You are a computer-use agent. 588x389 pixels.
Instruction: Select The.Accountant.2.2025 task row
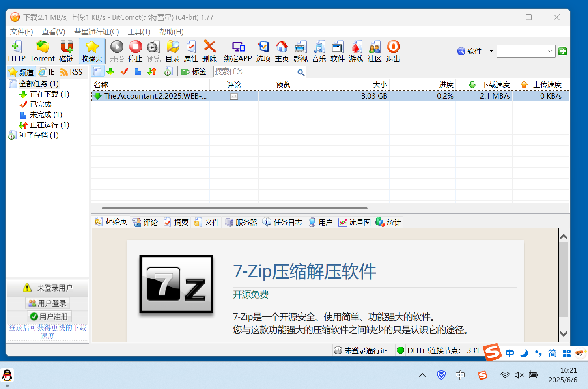point(330,96)
